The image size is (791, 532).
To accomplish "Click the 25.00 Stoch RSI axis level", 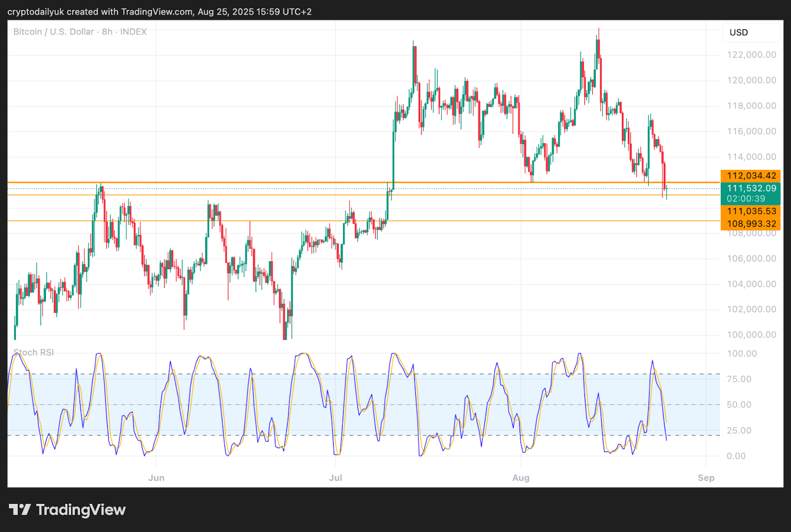I will click(739, 431).
